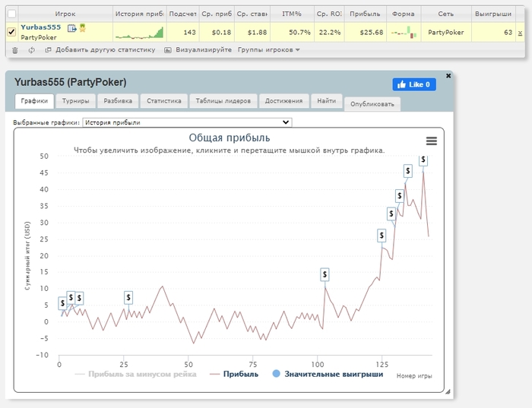Toggle the Прибыль legend series
Image resolution: width=532 pixels, height=408 pixels.
point(234,374)
